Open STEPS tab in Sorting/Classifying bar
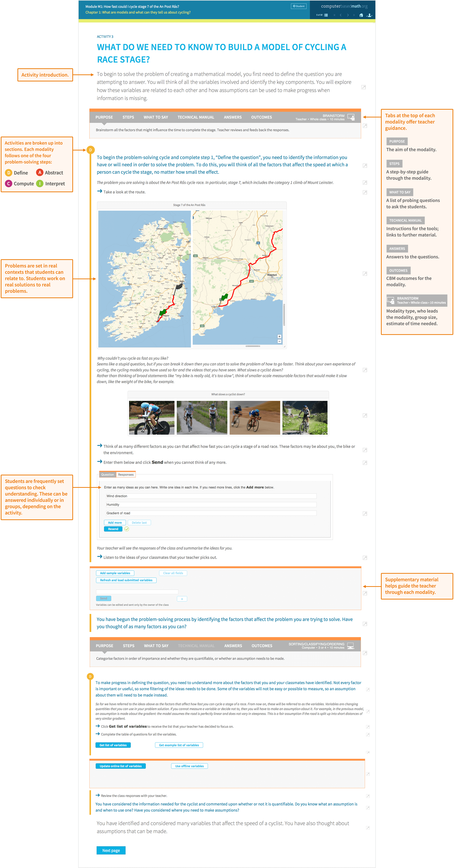The width and height of the screenshot is (454, 868). 128,646
